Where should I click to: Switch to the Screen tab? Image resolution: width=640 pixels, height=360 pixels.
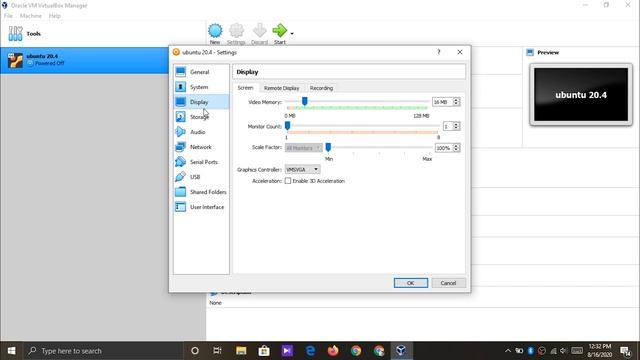point(246,88)
